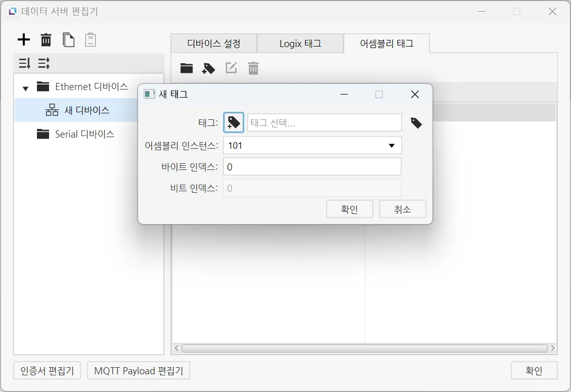Click the expand/collapse all tree icon
The image size is (571, 392).
click(x=44, y=63)
